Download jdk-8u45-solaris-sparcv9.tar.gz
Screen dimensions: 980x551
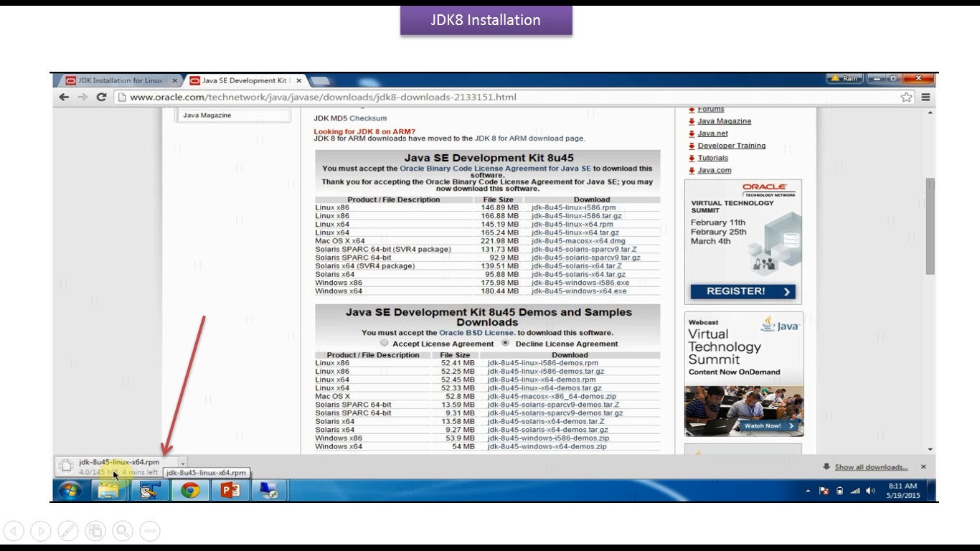[585, 258]
